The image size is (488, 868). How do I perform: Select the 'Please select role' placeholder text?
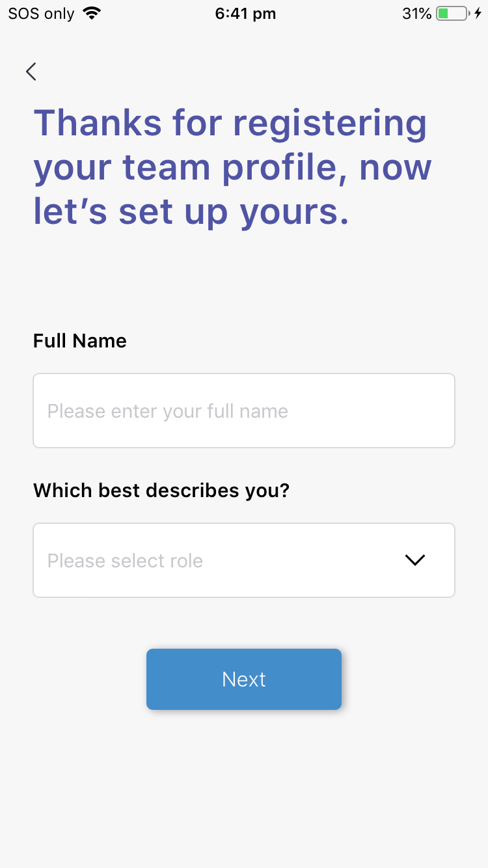coord(125,561)
